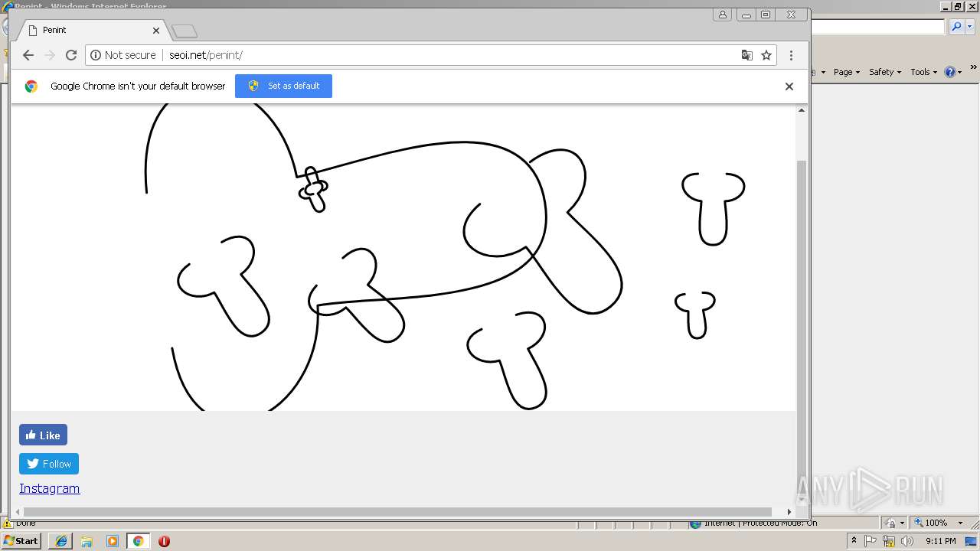Open Internet Explorer from the taskbar
The width and height of the screenshot is (980, 551).
(x=60, y=540)
